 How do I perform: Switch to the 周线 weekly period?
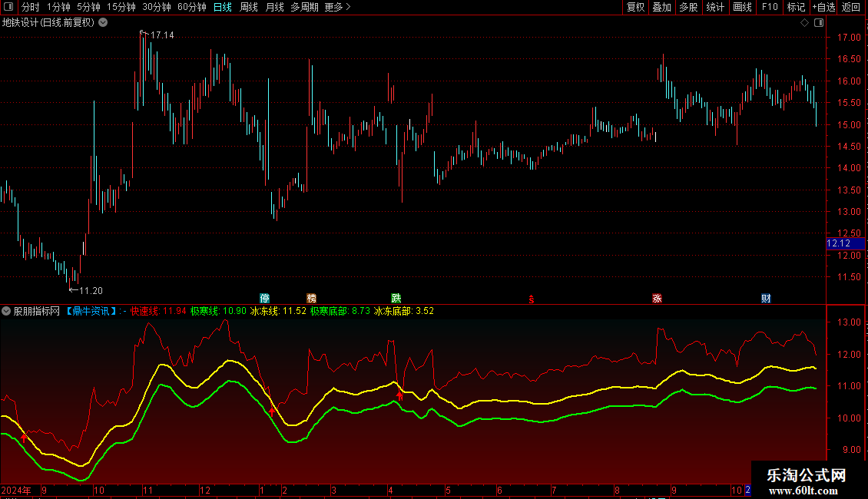[249, 7]
